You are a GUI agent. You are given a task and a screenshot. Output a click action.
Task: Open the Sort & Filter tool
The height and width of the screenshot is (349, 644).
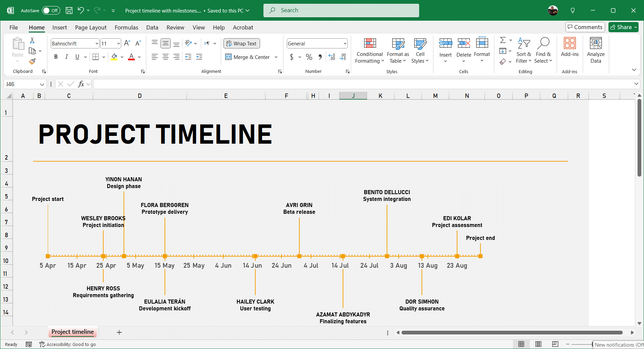523,50
